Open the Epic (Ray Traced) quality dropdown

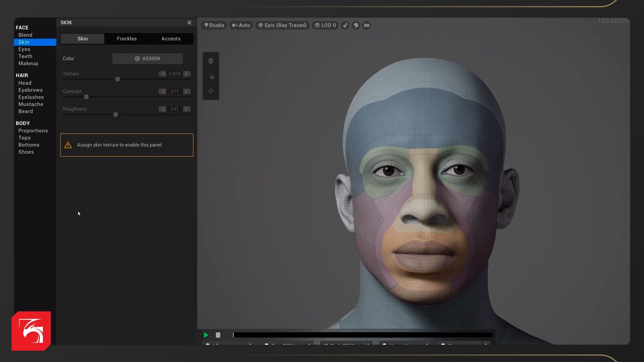pyautogui.click(x=282, y=25)
